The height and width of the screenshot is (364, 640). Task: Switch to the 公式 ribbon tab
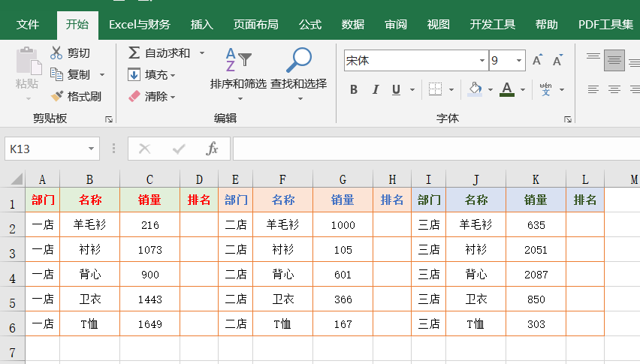tap(310, 24)
